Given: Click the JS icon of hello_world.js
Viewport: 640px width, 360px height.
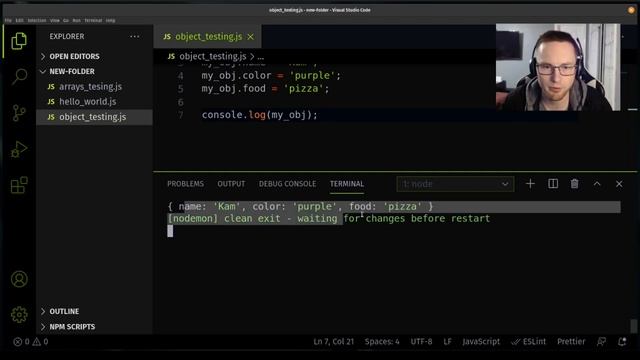Looking at the screenshot, I should pos(51,102).
